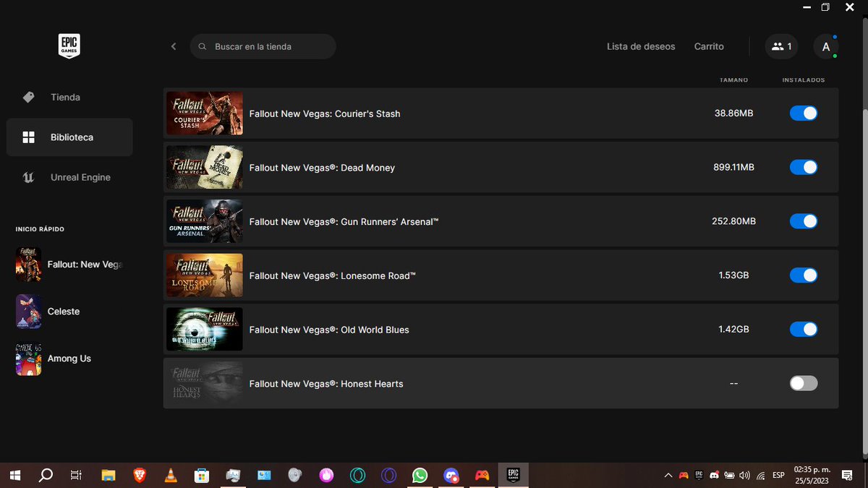Turn off Dead Money installed toggle

pyautogui.click(x=804, y=167)
